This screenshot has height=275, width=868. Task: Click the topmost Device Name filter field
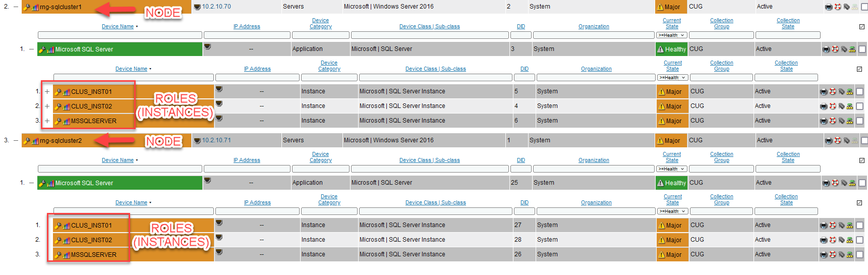tap(120, 35)
